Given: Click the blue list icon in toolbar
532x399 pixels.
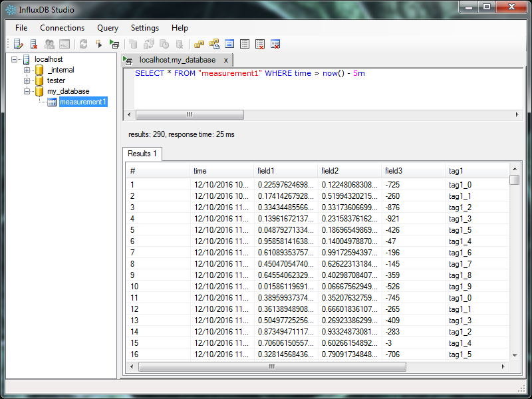Looking at the screenshot, I should pyautogui.click(x=229, y=45).
